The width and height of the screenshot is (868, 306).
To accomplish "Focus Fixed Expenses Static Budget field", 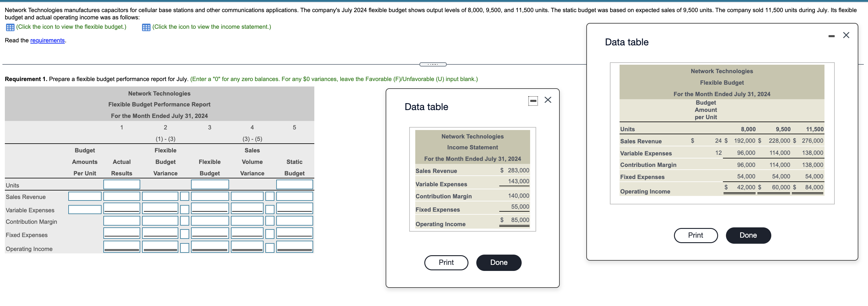I will [x=294, y=233].
